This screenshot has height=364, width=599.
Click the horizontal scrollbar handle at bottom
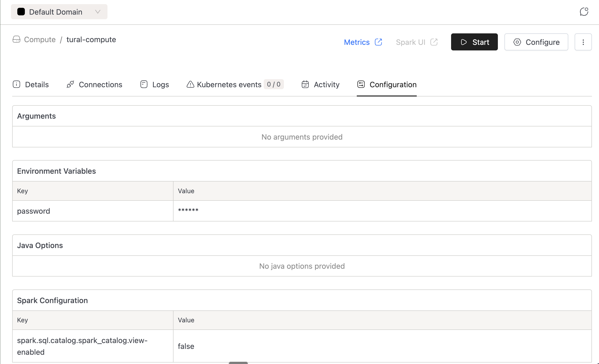pyautogui.click(x=238, y=363)
